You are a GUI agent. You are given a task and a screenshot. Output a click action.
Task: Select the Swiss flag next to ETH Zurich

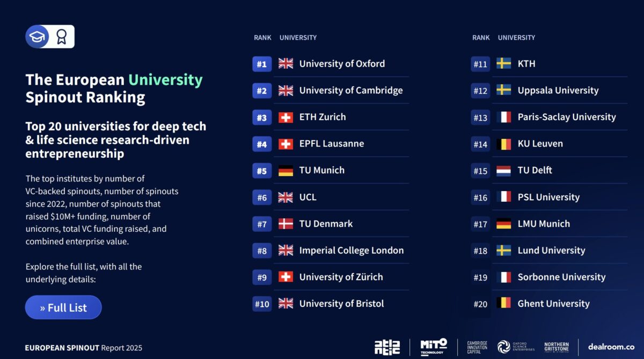pyautogui.click(x=287, y=117)
